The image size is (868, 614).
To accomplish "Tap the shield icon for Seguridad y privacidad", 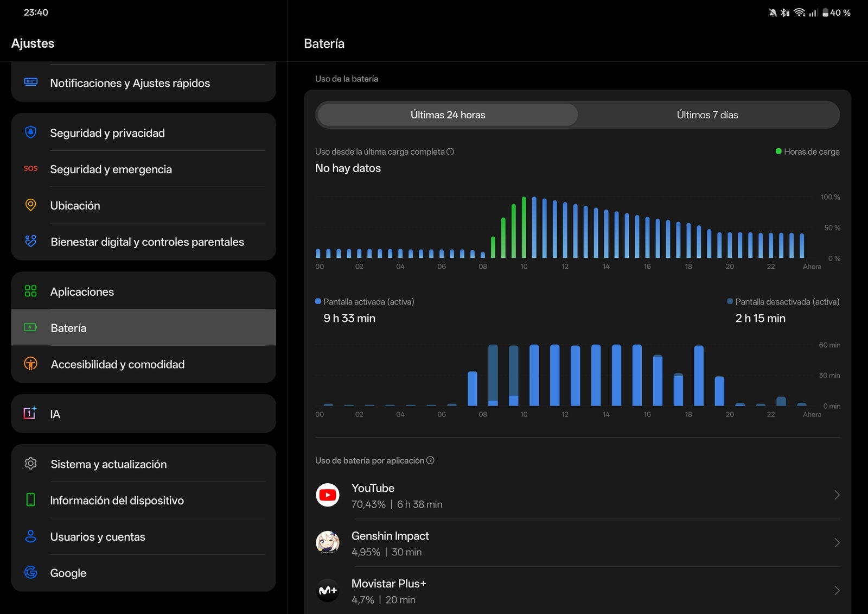I will click(x=31, y=132).
